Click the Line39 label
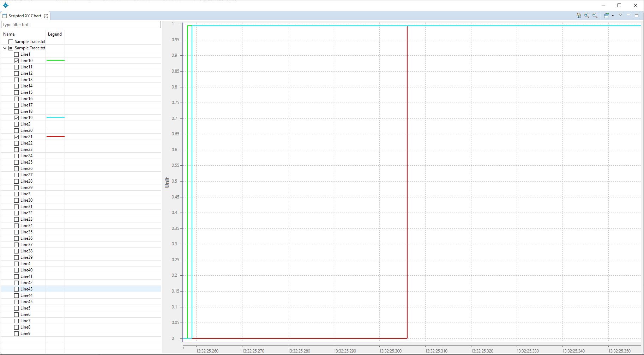 (x=26, y=257)
